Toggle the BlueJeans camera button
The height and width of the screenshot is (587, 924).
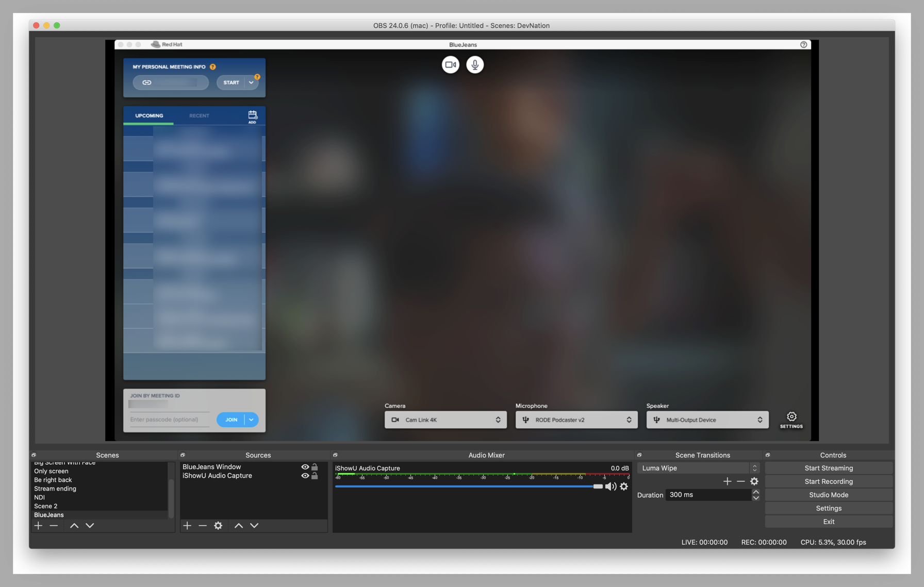point(450,64)
